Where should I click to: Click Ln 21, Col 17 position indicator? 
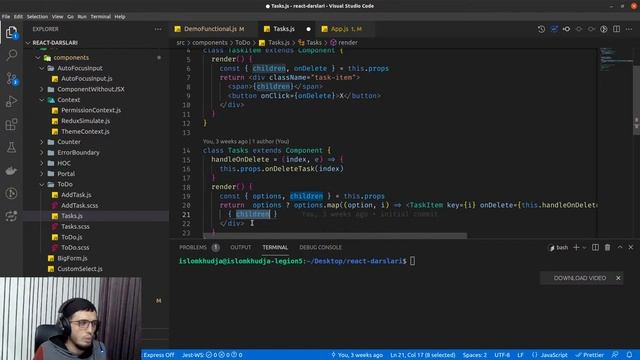tap(422, 355)
